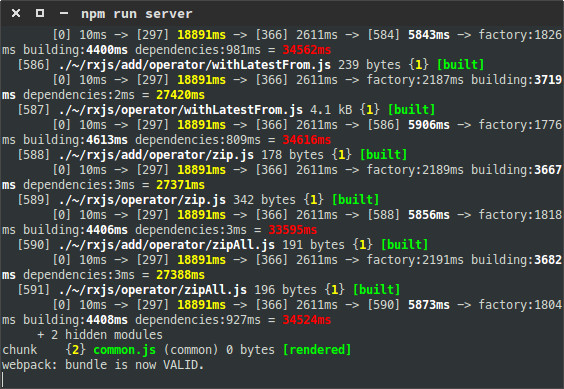The width and height of the screenshot is (564, 389).
Task: Click module path rxjs/operator/zipAll.js
Action: [x=153, y=290]
